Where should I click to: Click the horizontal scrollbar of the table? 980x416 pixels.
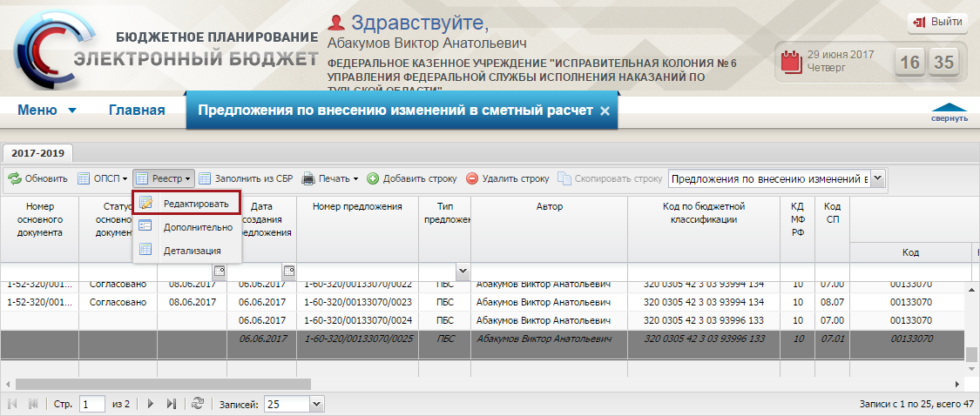tap(164, 384)
